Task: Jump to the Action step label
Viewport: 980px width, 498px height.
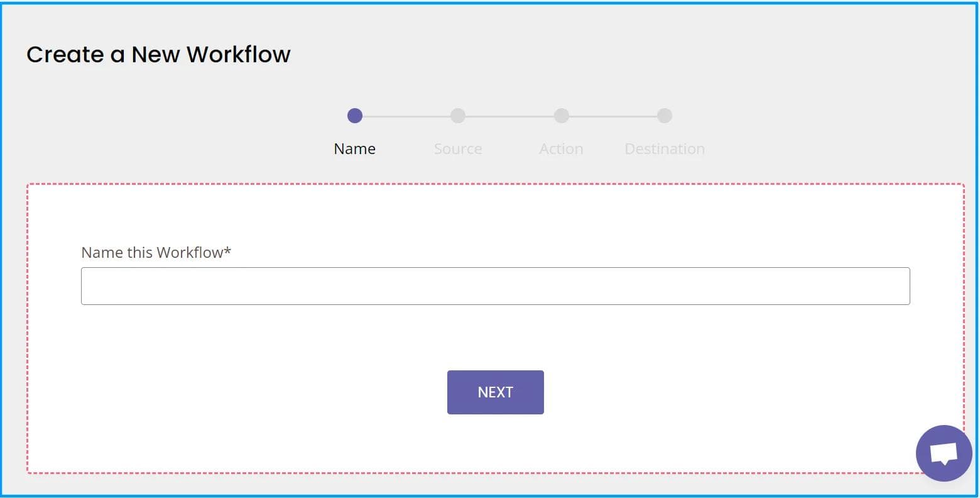Action: coord(561,149)
